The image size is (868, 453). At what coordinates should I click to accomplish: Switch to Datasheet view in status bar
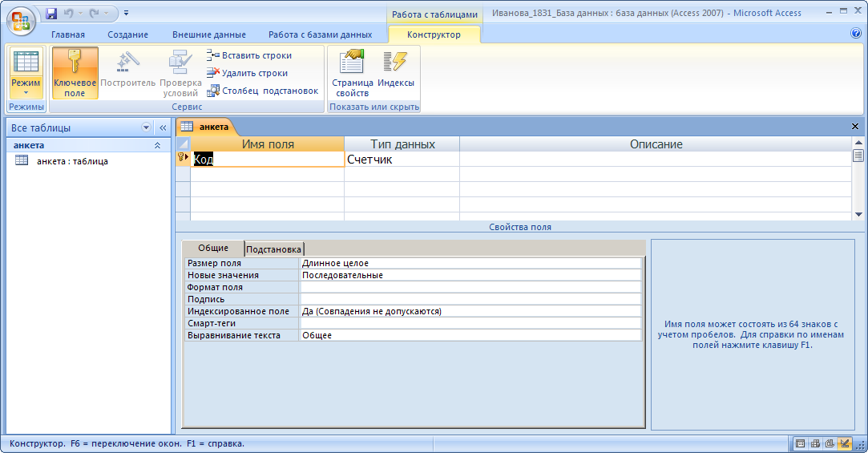[800, 443]
